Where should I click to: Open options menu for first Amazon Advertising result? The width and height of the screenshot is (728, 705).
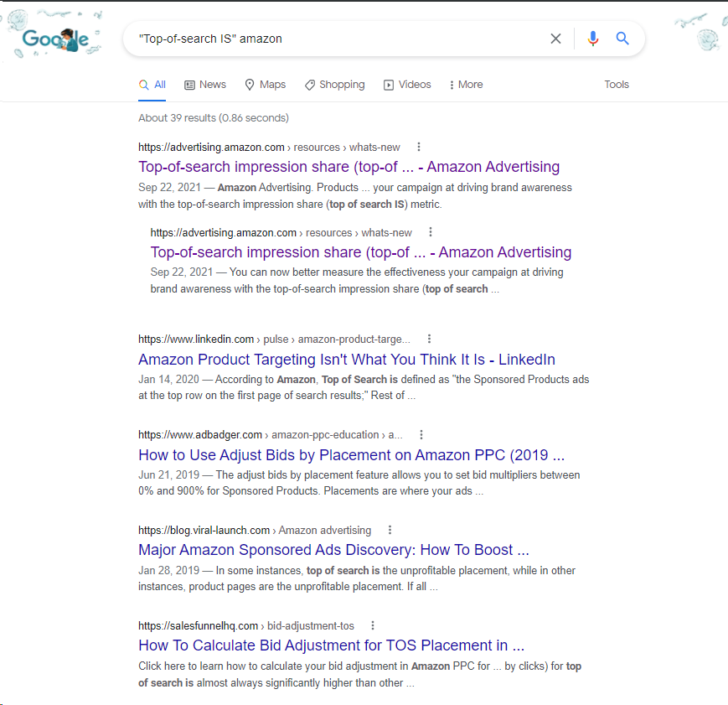tap(419, 147)
